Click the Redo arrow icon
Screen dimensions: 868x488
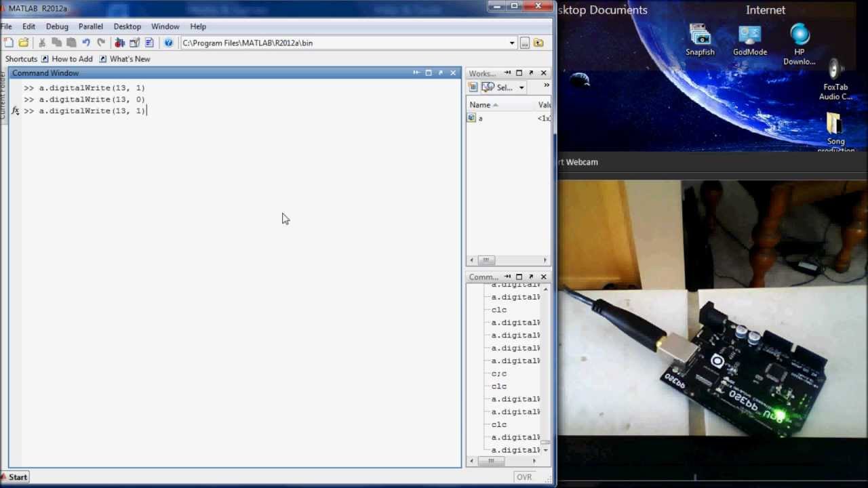click(101, 43)
